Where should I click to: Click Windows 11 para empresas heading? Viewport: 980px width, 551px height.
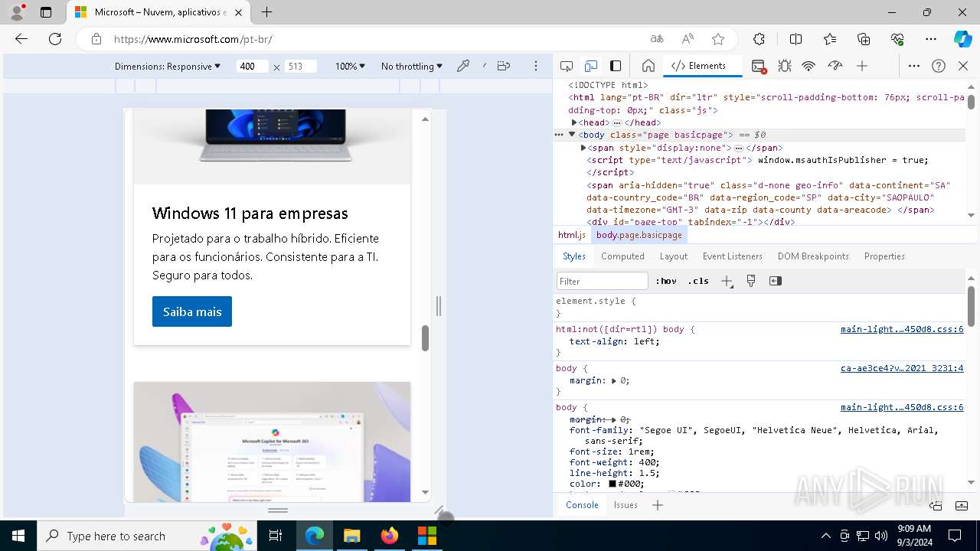click(x=250, y=214)
